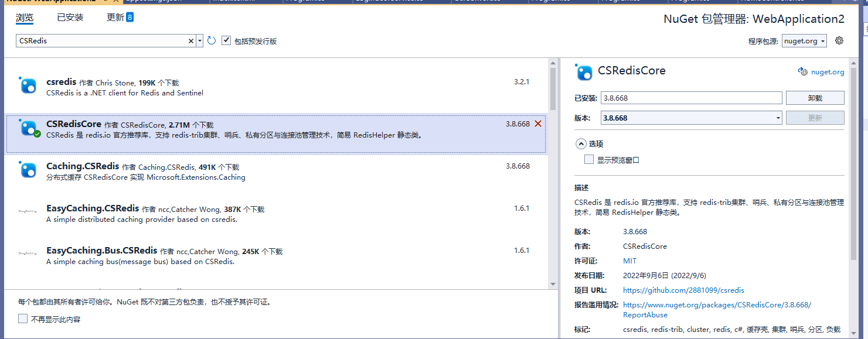Click in the CSRedis search input field
This screenshot has height=339, width=868.
[x=102, y=41]
